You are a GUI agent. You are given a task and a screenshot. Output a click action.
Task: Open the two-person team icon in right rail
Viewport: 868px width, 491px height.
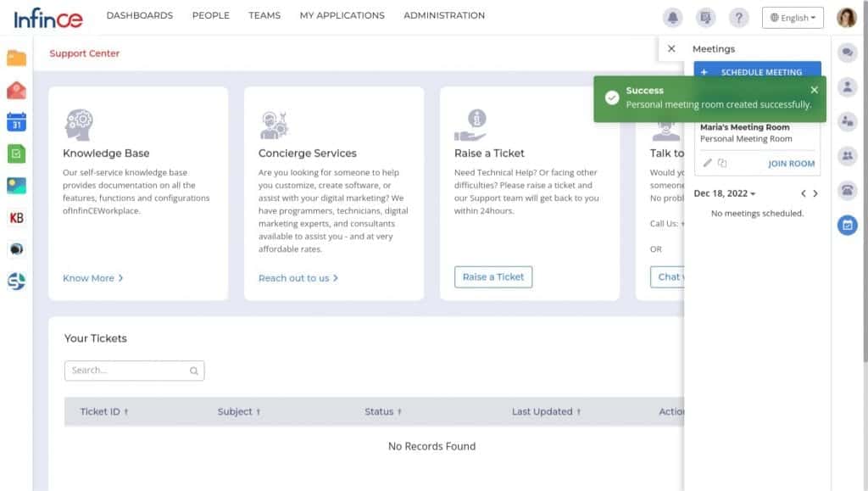pos(847,121)
